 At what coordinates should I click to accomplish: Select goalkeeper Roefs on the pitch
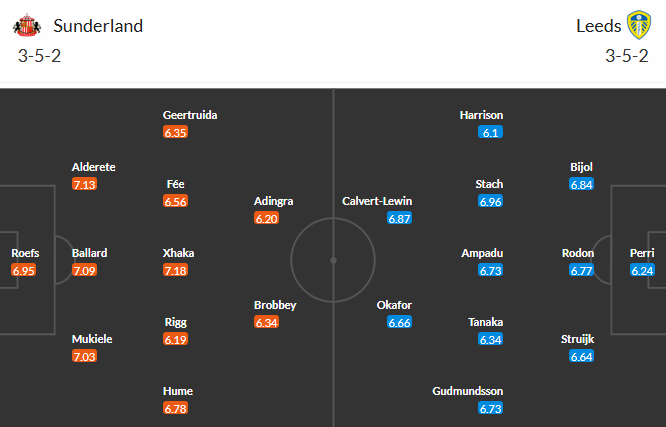pos(25,253)
